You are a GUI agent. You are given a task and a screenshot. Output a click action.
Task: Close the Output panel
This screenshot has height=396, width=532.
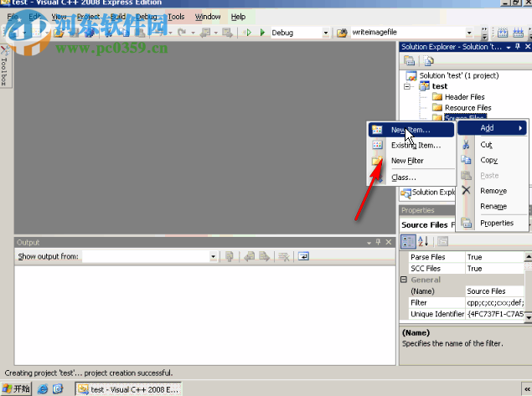pyautogui.click(x=389, y=243)
